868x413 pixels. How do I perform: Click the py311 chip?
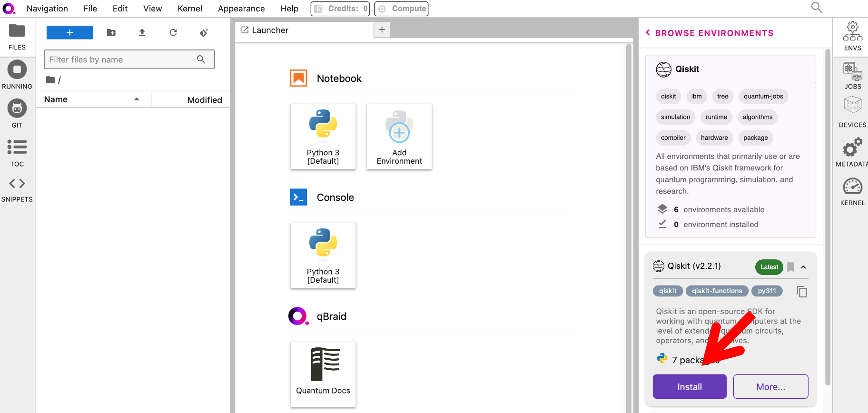[x=767, y=291]
